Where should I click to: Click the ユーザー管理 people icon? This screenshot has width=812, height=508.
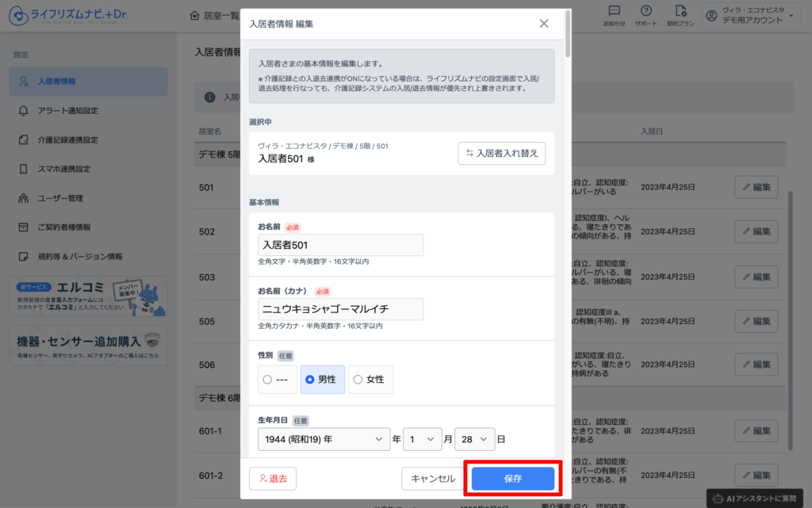[x=23, y=198]
